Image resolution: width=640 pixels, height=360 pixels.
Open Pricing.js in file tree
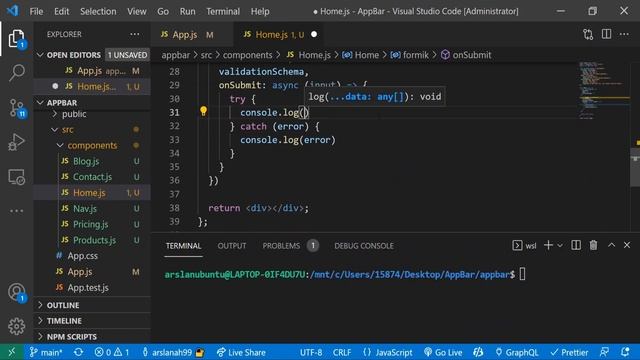[91, 224]
